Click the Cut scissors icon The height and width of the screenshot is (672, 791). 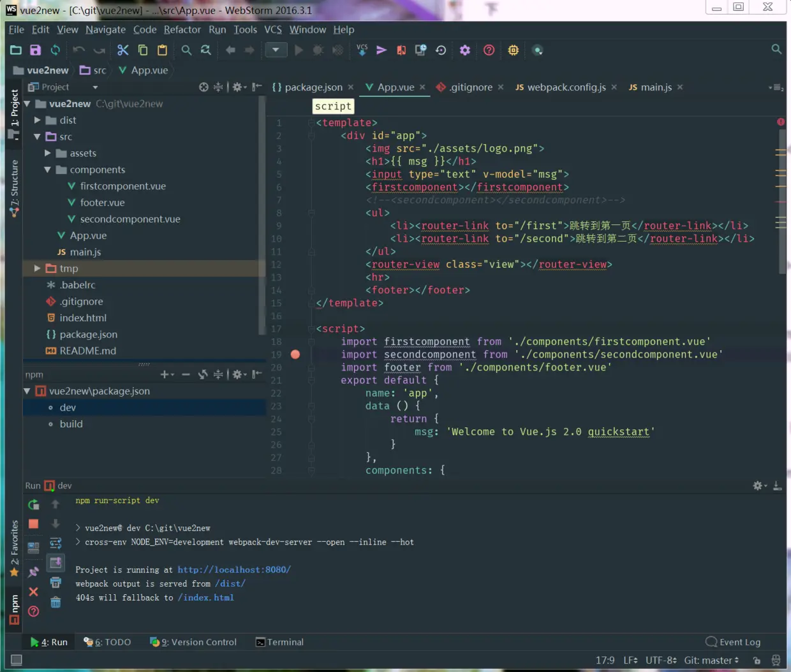(123, 50)
